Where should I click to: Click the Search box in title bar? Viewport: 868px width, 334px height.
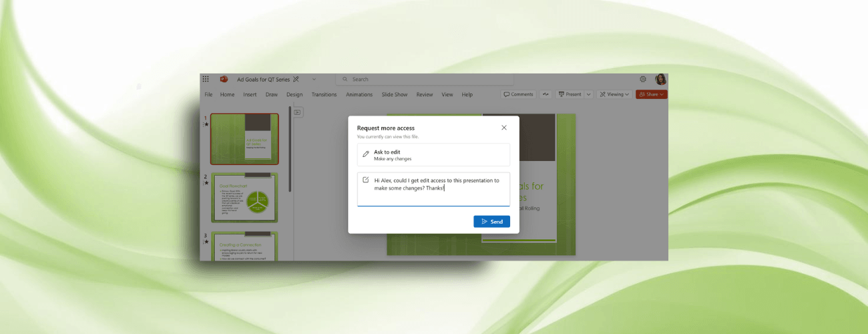tap(414, 79)
